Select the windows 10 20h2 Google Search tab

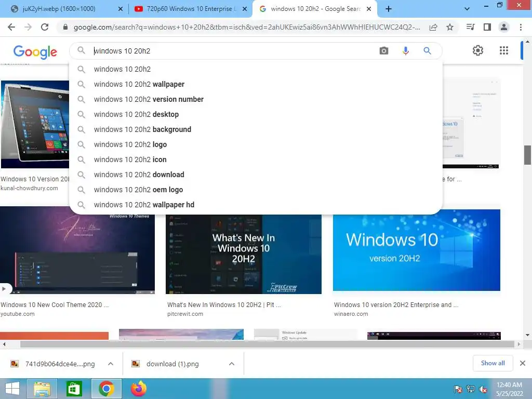[x=314, y=9]
